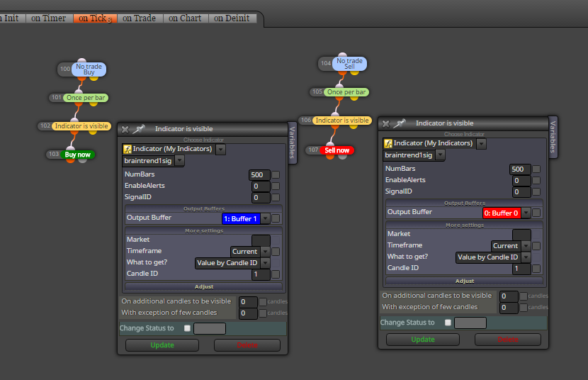588x380 pixels.
Task: Switch to the on Trade tab
Action: click(139, 18)
